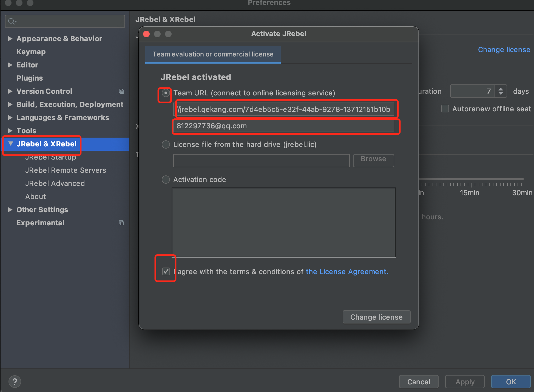Click the OK button in Preferences
This screenshot has width=534, height=392.
[511, 382]
